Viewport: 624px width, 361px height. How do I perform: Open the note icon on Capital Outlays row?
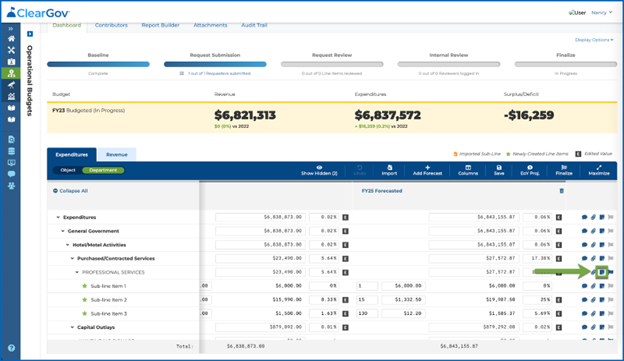click(x=602, y=327)
